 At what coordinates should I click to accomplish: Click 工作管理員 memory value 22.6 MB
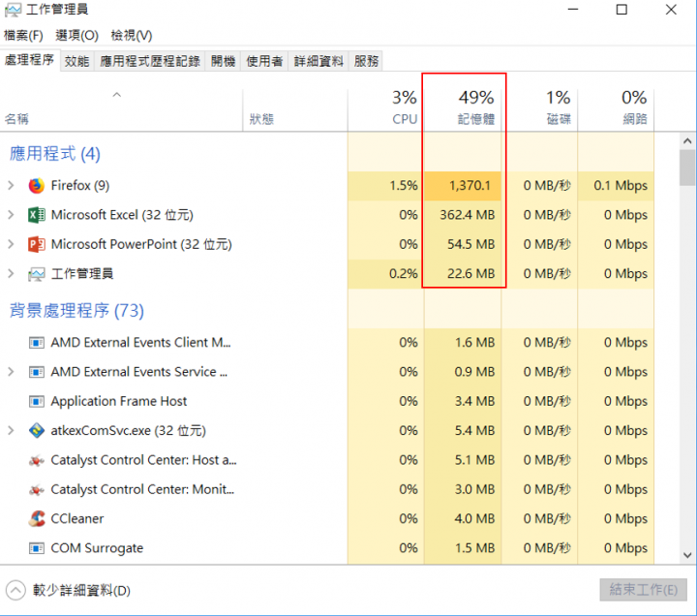click(470, 273)
